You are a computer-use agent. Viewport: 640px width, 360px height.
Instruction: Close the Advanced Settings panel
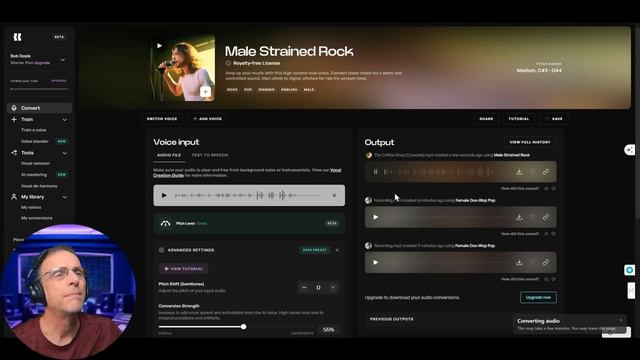(x=337, y=250)
